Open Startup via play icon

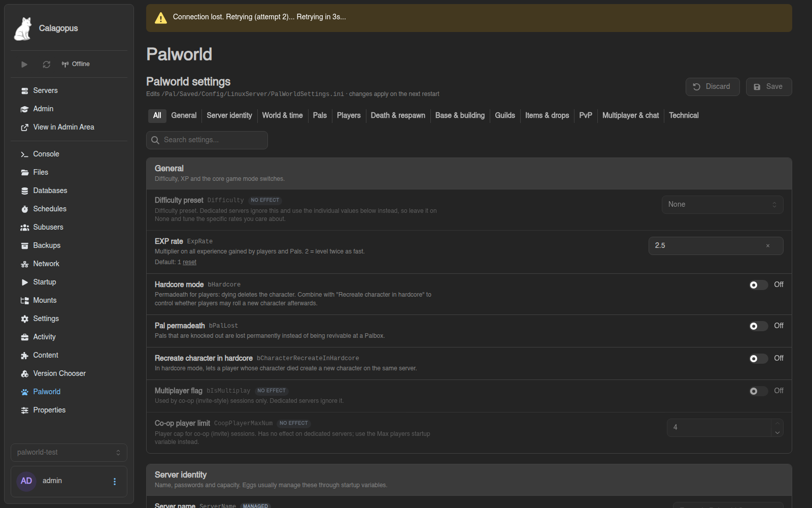click(24, 282)
